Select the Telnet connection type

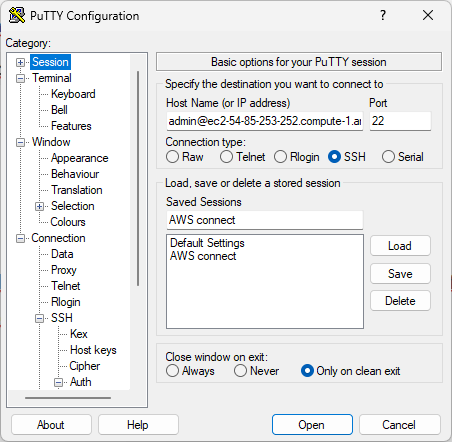[x=242, y=157]
